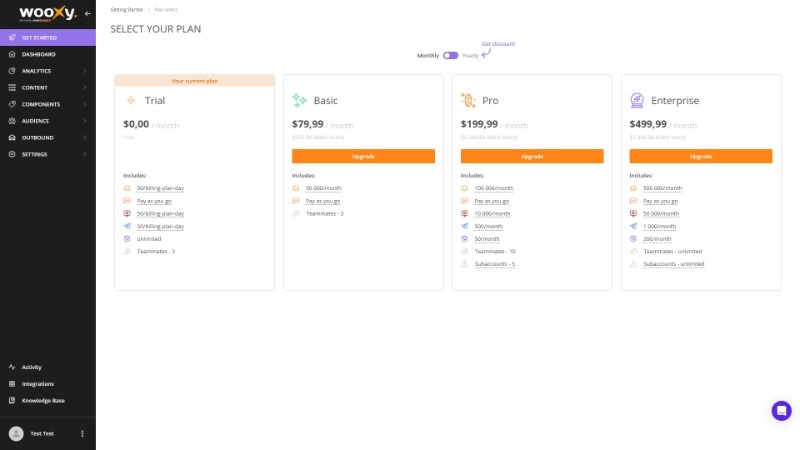Viewport: 800px width, 450px height.
Task: Expand the Audience submenu
Action: [85, 121]
